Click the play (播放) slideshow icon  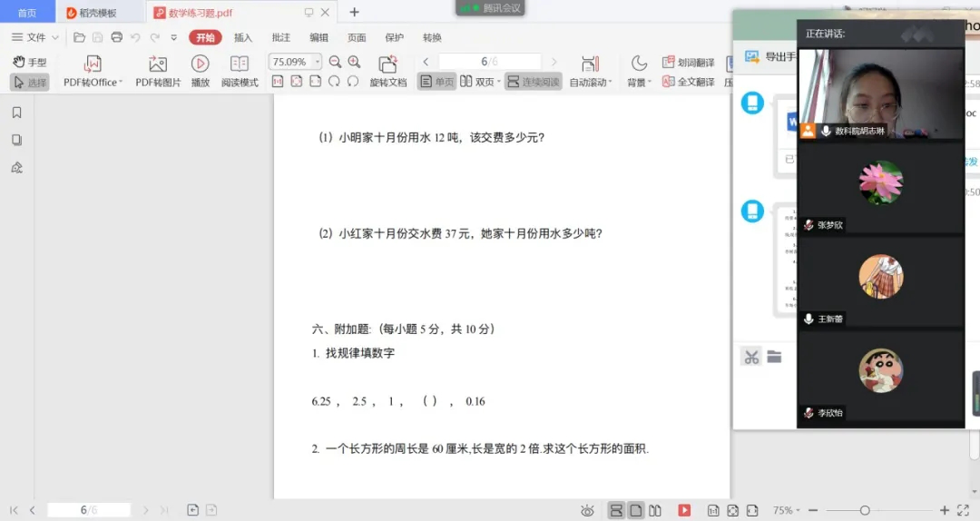[200, 64]
